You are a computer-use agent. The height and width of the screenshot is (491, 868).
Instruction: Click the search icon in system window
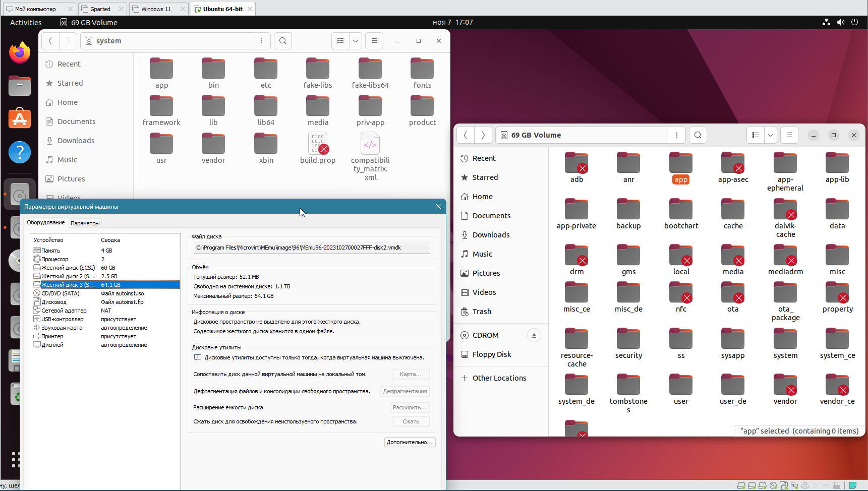click(283, 41)
